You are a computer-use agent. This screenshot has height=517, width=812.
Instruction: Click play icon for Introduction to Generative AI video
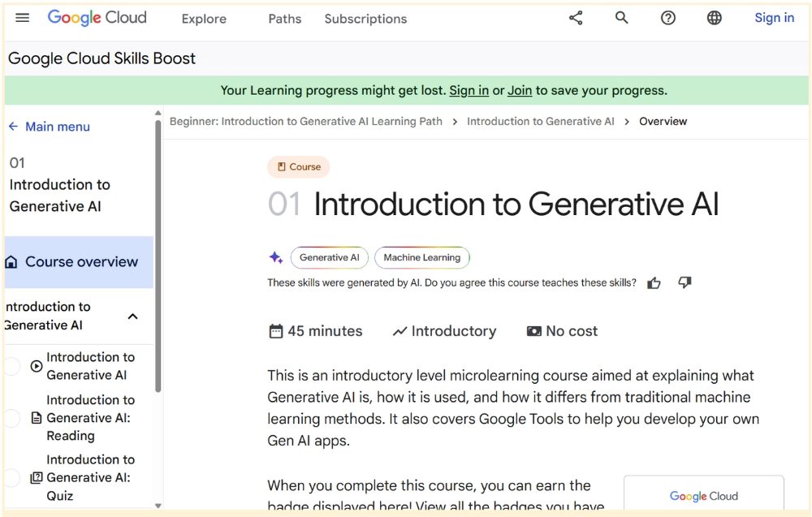coord(37,366)
